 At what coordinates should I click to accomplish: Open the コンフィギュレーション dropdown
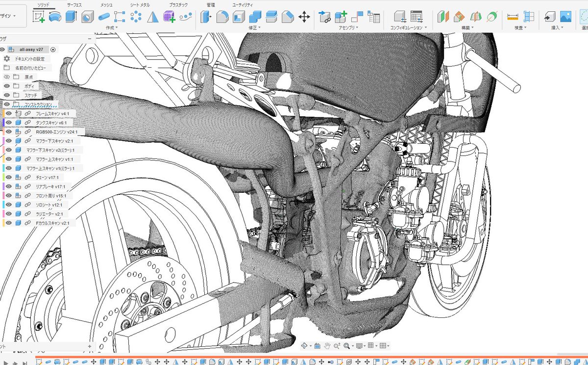click(409, 28)
